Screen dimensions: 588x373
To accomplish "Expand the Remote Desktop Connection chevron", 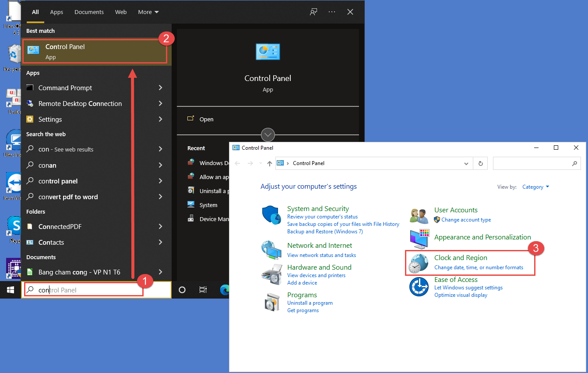I will tap(161, 103).
